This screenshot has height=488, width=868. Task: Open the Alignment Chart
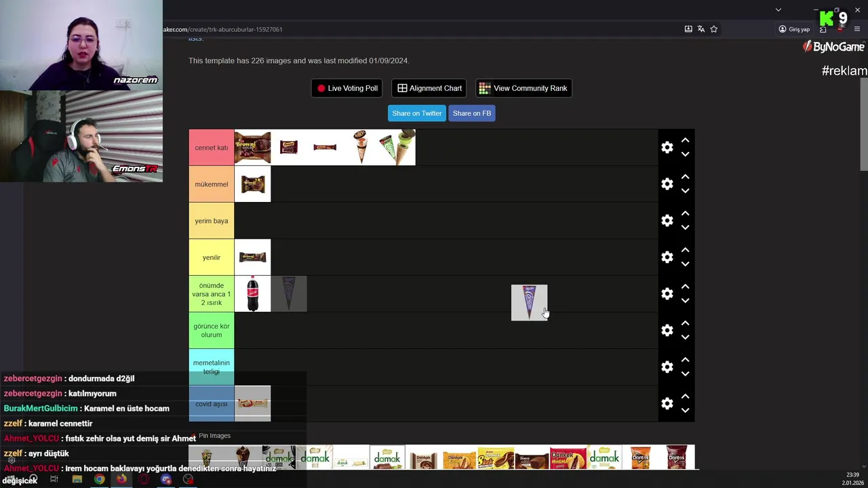click(x=429, y=88)
